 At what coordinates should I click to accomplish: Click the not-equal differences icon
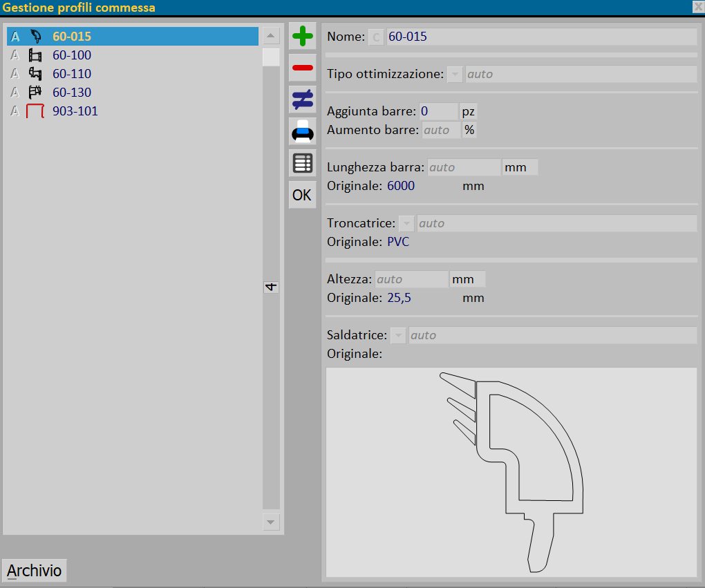(302, 99)
